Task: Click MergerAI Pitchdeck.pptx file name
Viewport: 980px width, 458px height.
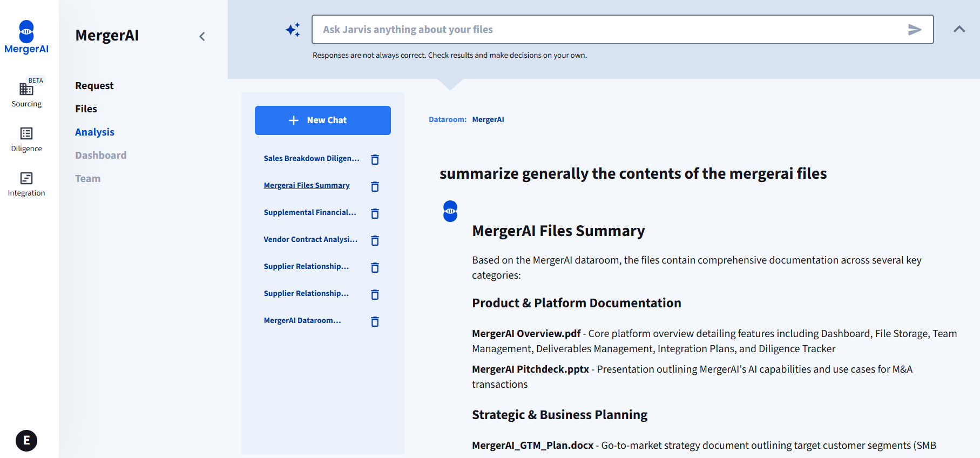Action: tap(530, 369)
